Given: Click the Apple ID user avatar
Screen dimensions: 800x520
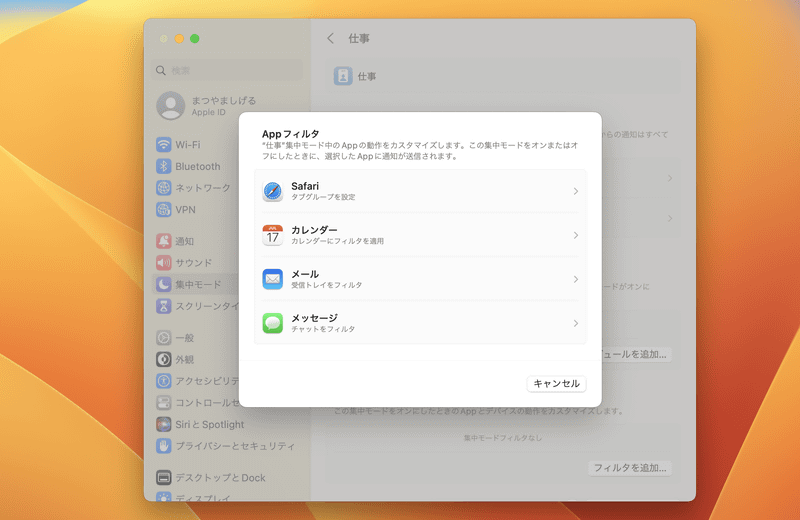Looking at the screenshot, I should pos(170,106).
